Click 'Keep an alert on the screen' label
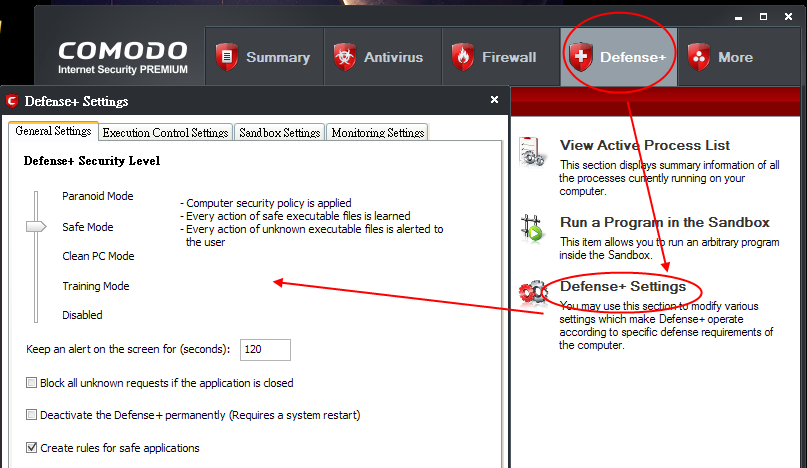Screen dimensions: 807x468 tap(128, 349)
